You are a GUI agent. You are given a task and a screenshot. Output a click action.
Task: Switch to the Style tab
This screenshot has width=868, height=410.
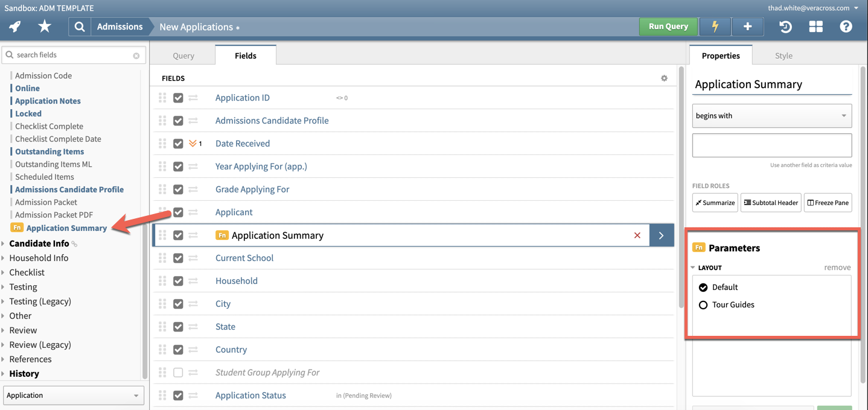pos(783,55)
